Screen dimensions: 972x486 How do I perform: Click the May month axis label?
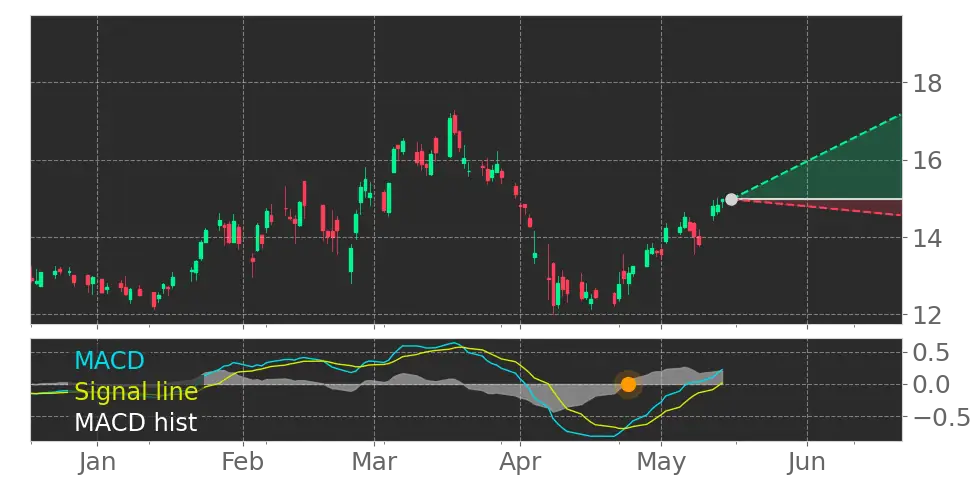point(661,462)
